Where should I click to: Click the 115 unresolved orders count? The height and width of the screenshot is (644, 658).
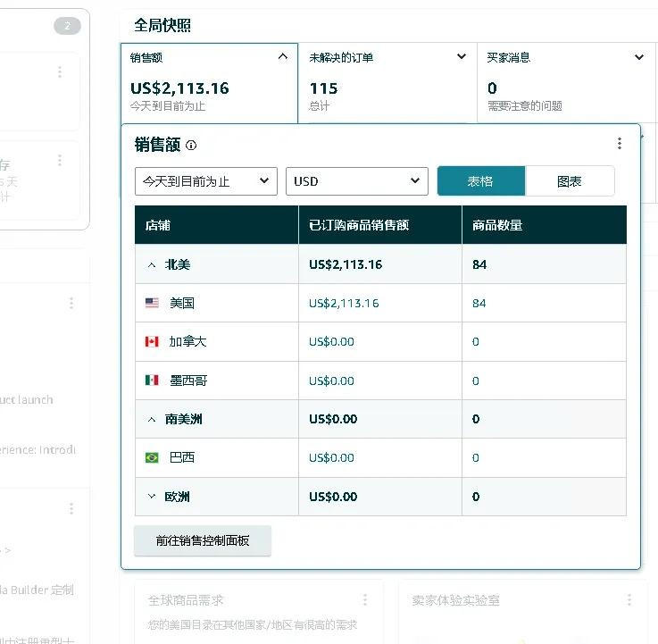click(323, 88)
